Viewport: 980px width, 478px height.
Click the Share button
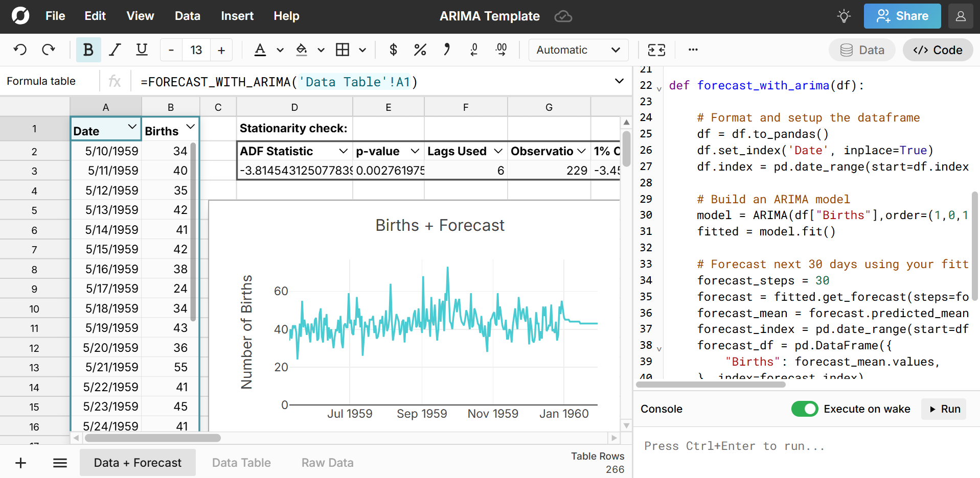(902, 16)
